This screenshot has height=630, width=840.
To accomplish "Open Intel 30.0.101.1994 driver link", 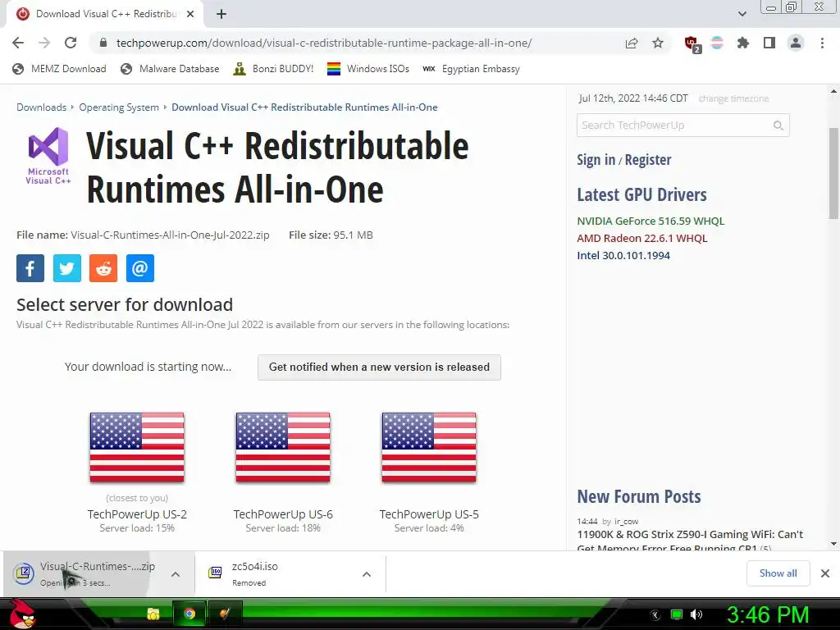I will [623, 255].
